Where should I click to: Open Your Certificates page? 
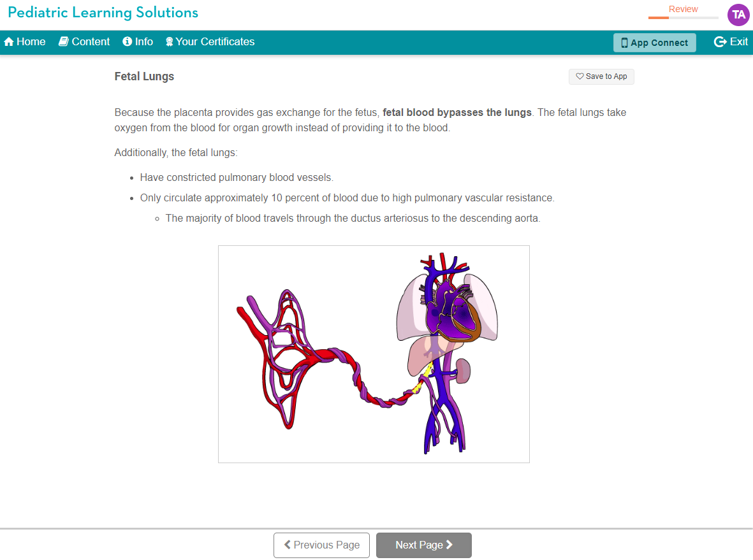210,42
